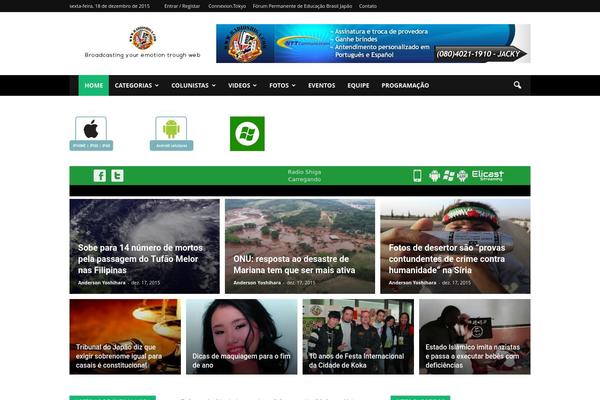Click Anderson Yoshihara author under Tufão Melor article

tap(102, 283)
